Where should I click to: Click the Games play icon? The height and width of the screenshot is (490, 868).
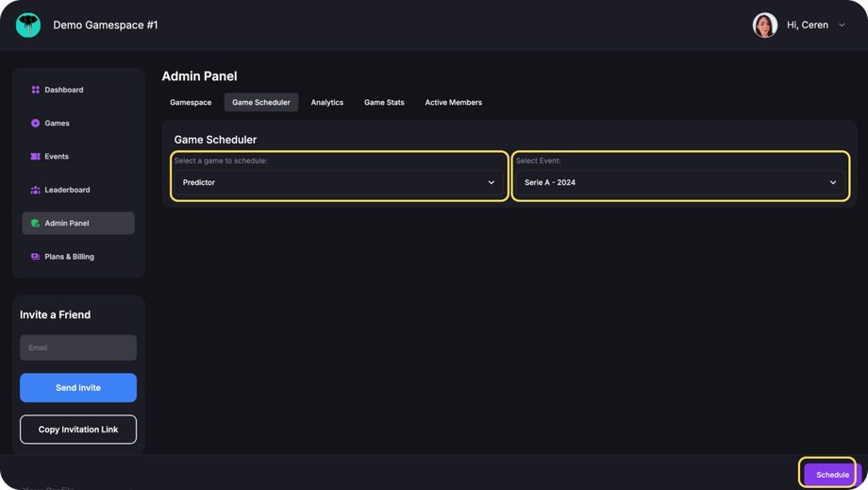point(36,123)
